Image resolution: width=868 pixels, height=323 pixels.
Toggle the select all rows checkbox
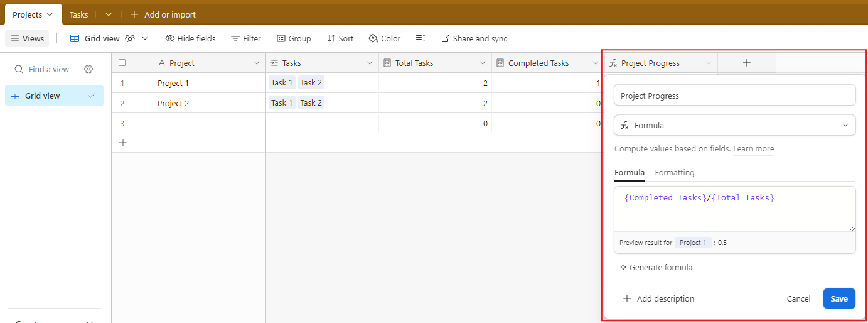click(x=122, y=63)
